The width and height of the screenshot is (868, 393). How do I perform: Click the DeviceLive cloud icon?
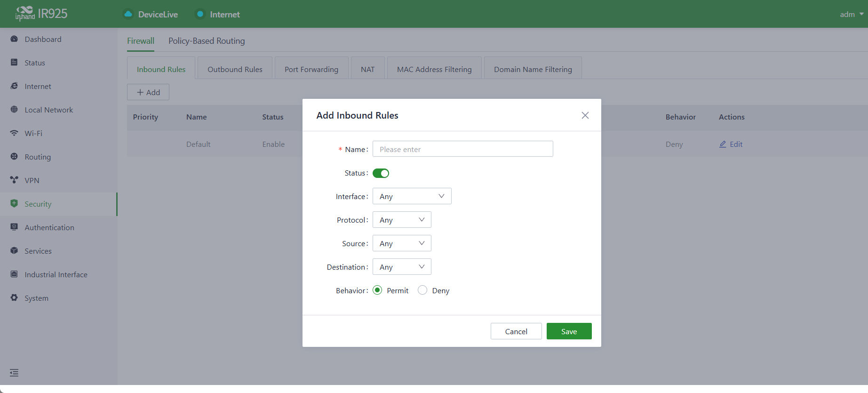(x=128, y=14)
